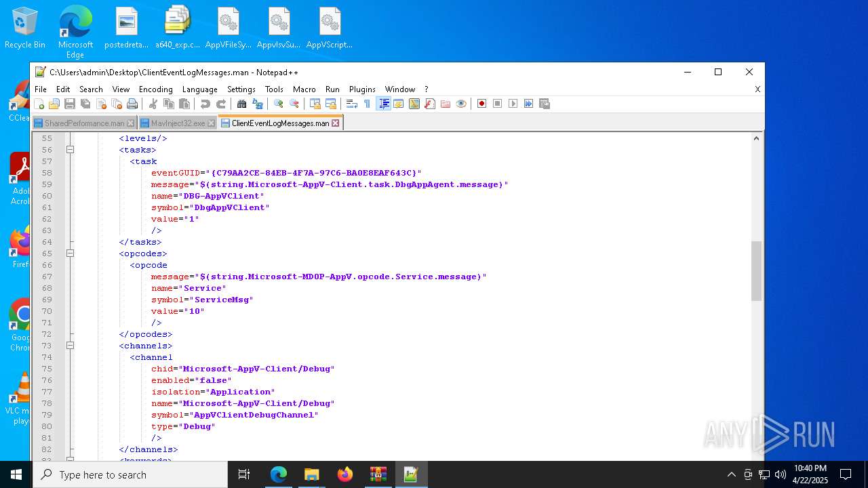Open the ? help menu
868x488 pixels.
click(427, 89)
